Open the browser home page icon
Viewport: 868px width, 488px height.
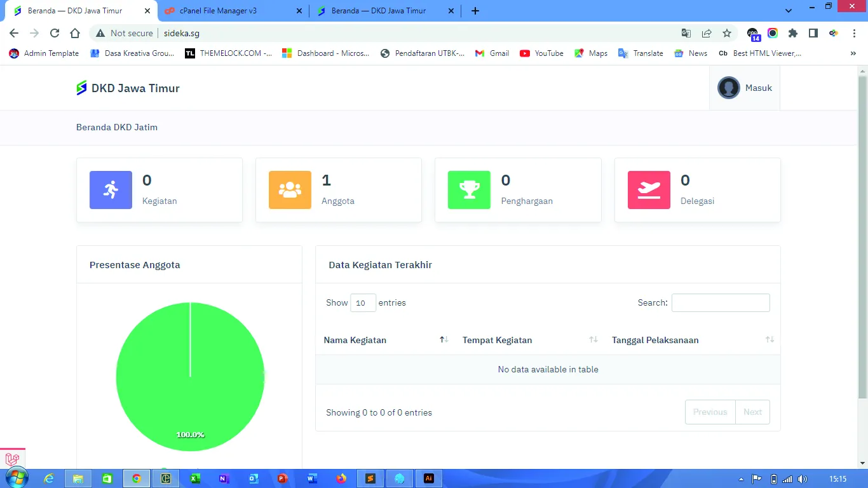click(x=75, y=33)
